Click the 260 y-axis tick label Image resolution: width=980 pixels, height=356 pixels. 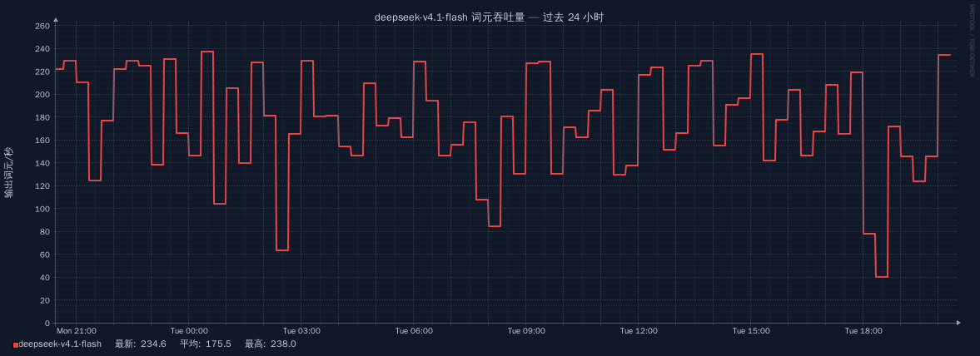pyautogui.click(x=43, y=27)
